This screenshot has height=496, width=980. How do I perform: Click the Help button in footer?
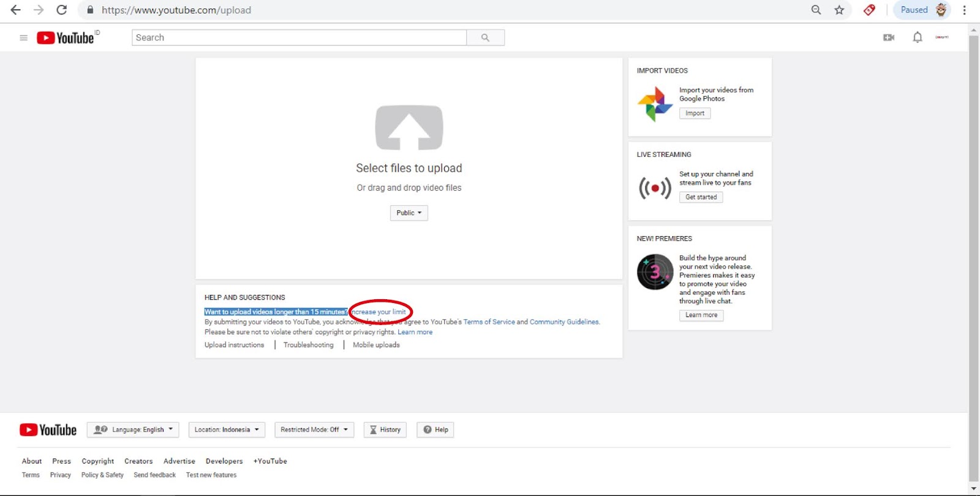pos(435,430)
